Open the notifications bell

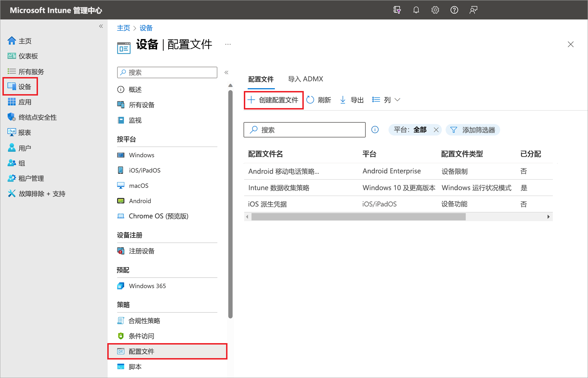416,10
